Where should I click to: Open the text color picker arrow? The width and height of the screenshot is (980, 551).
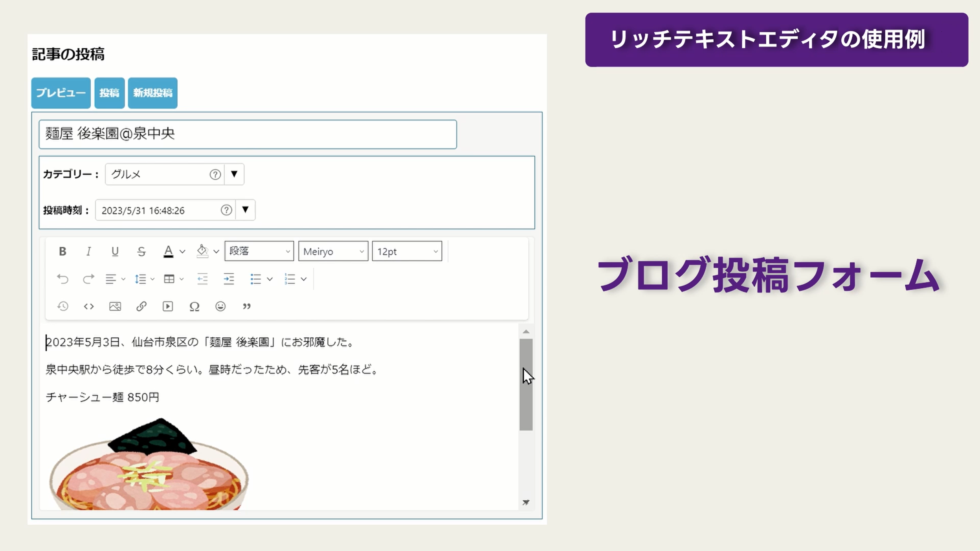(182, 251)
